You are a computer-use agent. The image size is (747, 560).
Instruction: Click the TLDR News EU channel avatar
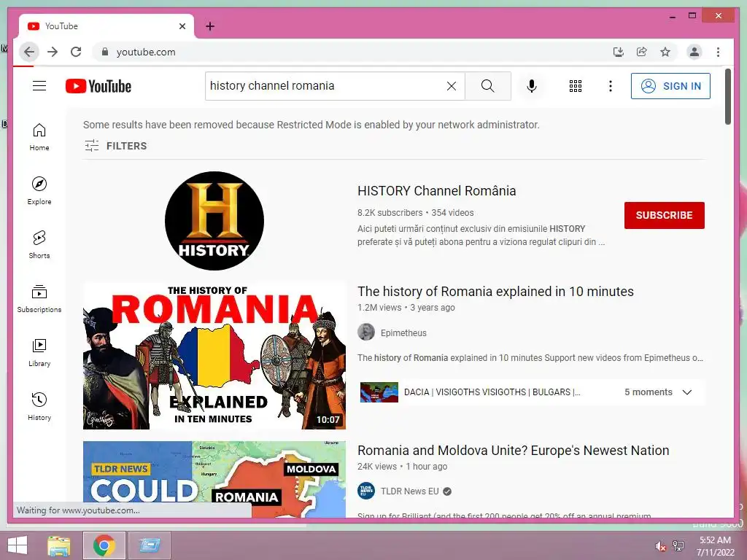366,491
